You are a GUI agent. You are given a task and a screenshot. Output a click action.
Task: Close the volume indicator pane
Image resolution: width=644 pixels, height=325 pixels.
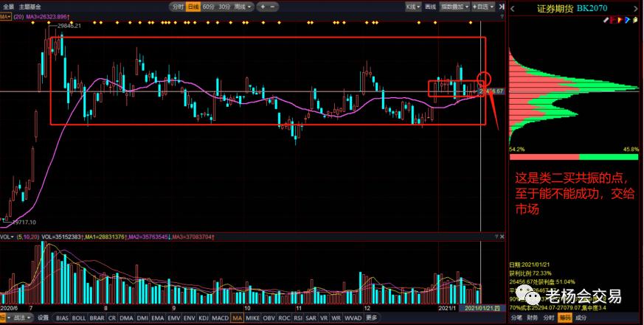pos(502,237)
